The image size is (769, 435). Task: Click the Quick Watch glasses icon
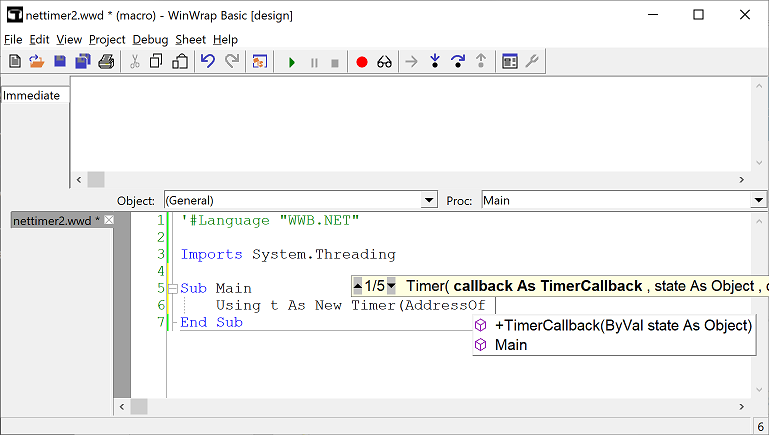pyautogui.click(x=384, y=62)
